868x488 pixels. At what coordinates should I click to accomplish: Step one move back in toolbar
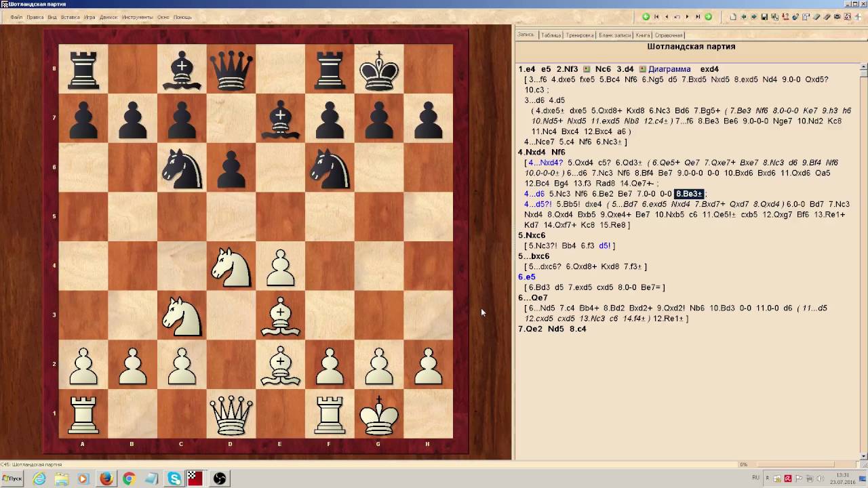coord(667,17)
